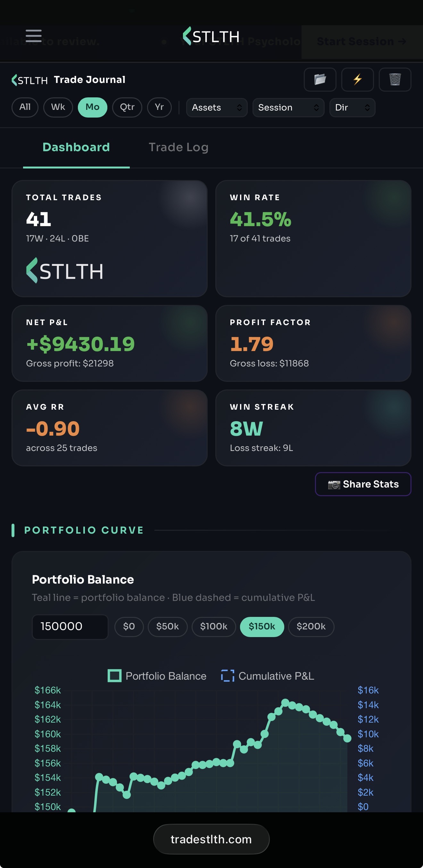Select the All time filter

point(25,107)
